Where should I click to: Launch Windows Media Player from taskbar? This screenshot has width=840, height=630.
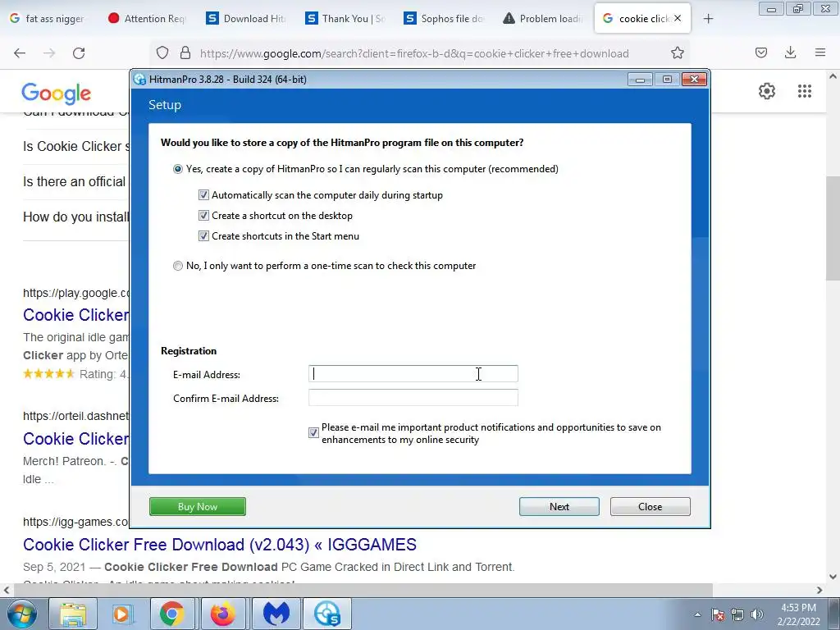point(121,614)
